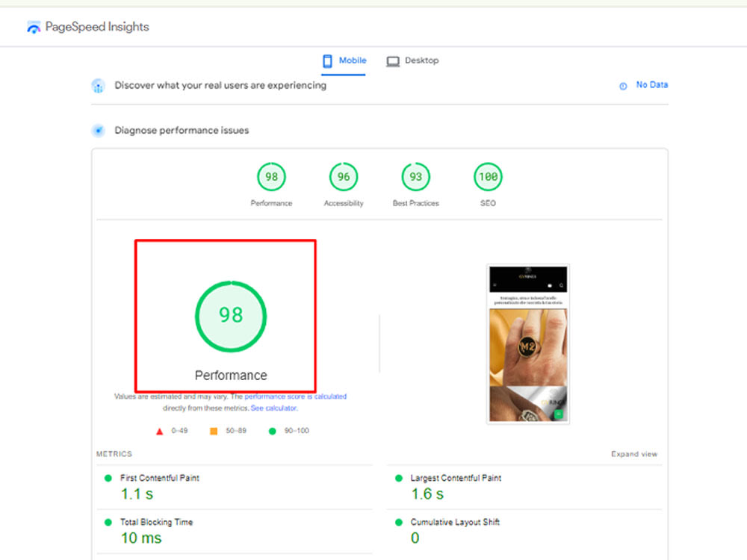The image size is (747, 560).
Task: Click the 1.6 s value
Action: 427,494
